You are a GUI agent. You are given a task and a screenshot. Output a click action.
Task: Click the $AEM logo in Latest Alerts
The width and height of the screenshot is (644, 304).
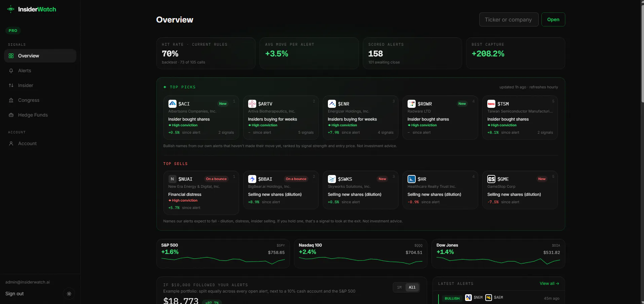pyautogui.click(x=489, y=298)
